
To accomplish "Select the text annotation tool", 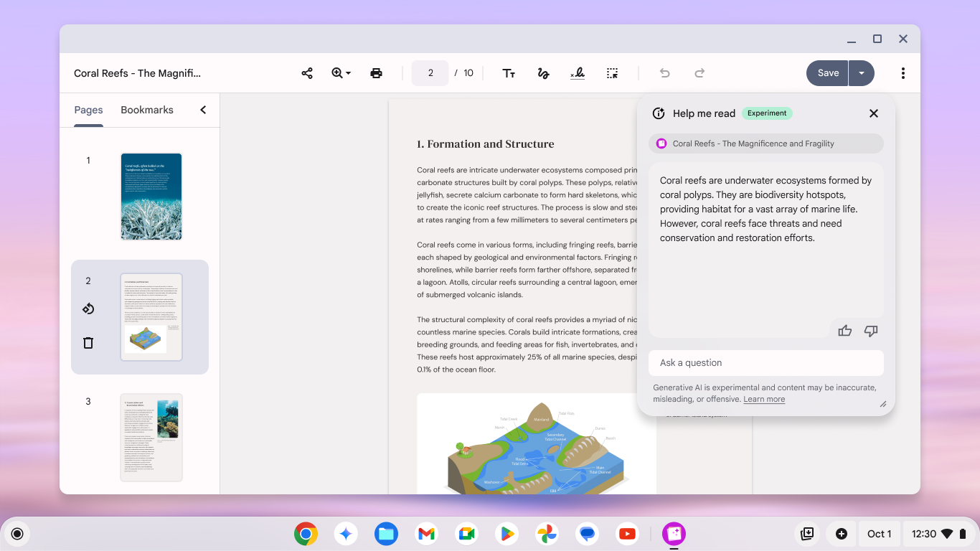I will click(x=509, y=72).
